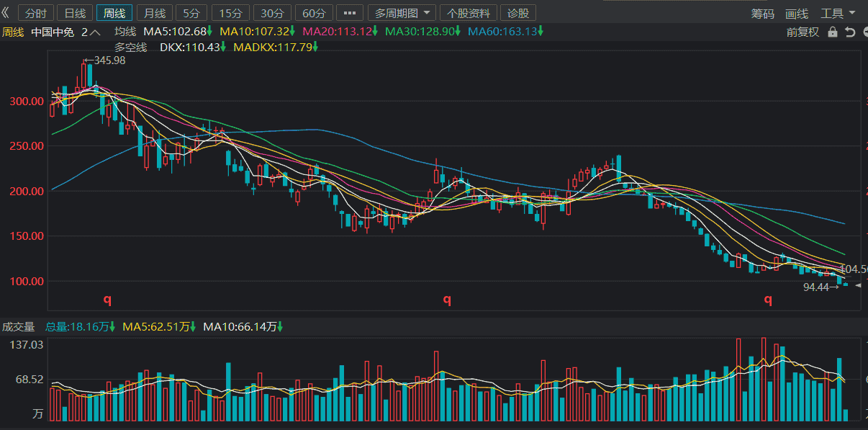Toggle 前复权 price adjustment mode

click(803, 32)
